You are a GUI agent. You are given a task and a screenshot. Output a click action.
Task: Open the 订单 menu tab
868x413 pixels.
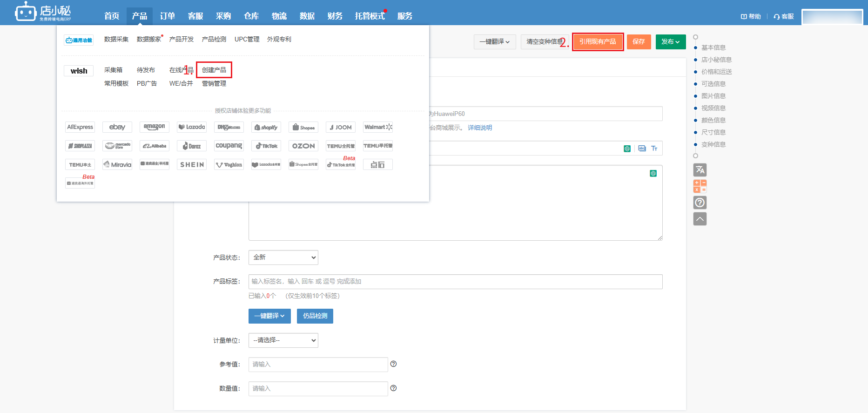pyautogui.click(x=168, y=16)
